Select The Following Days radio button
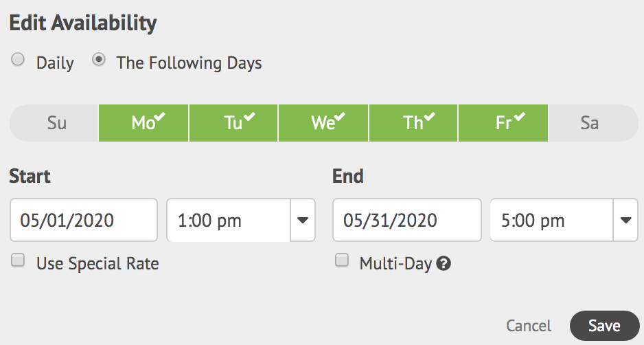Viewport: 644px width, 345px height. tap(99, 60)
